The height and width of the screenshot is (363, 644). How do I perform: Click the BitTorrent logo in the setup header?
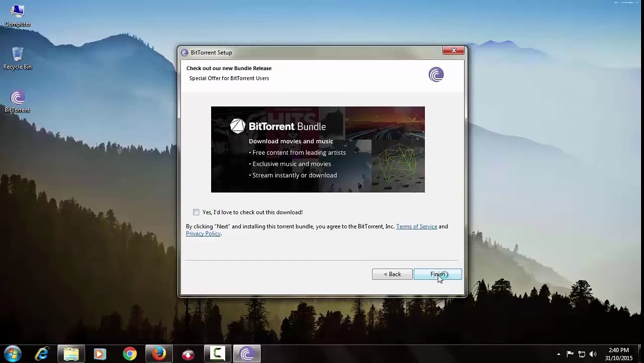coord(436,75)
